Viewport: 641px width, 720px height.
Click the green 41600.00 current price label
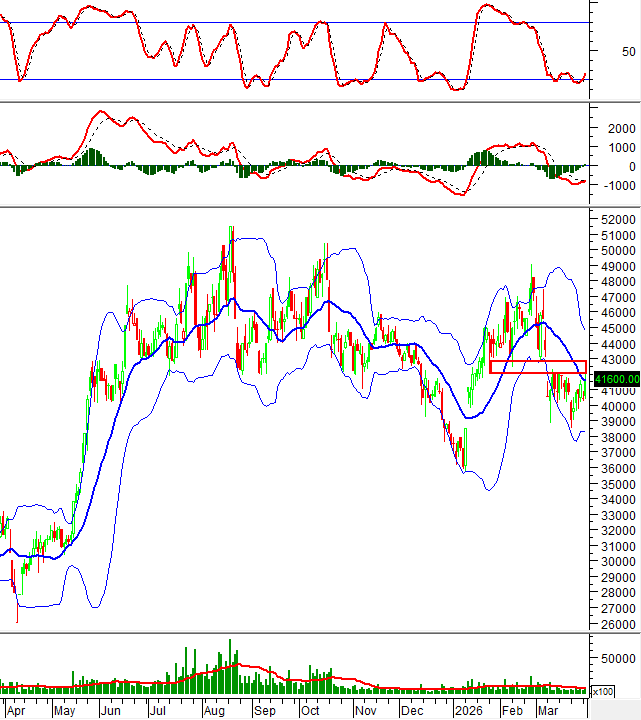coord(616,379)
